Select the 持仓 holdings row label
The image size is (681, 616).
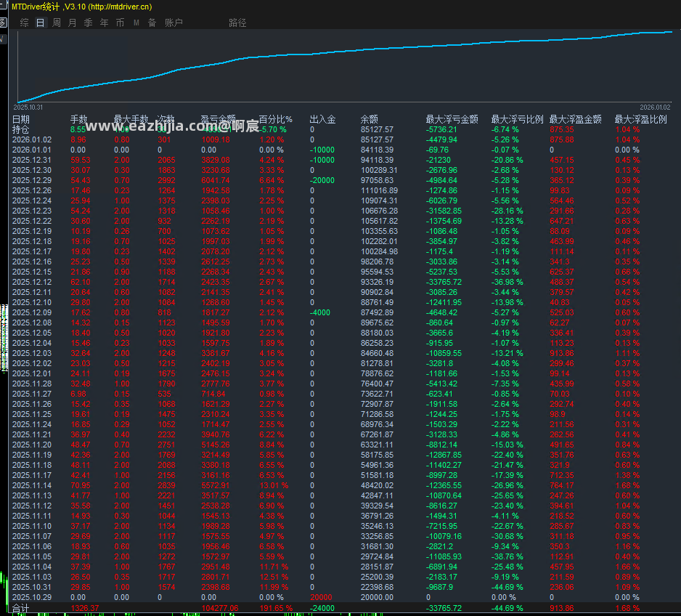[x=21, y=129]
